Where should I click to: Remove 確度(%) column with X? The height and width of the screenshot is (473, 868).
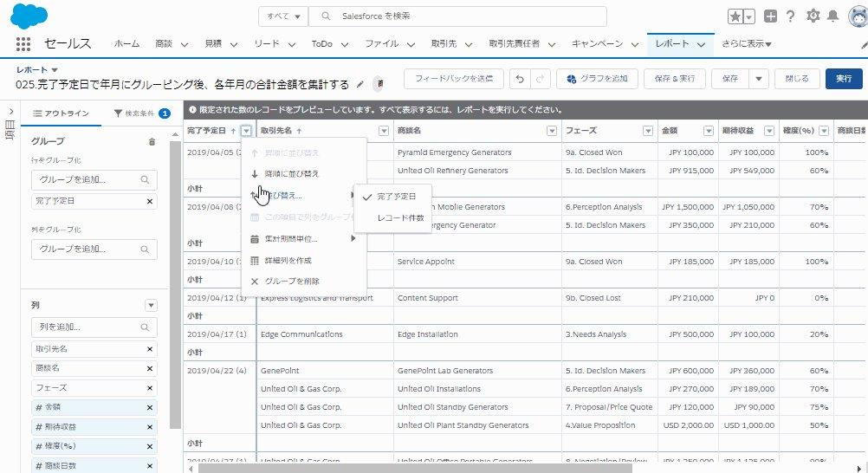point(150,446)
